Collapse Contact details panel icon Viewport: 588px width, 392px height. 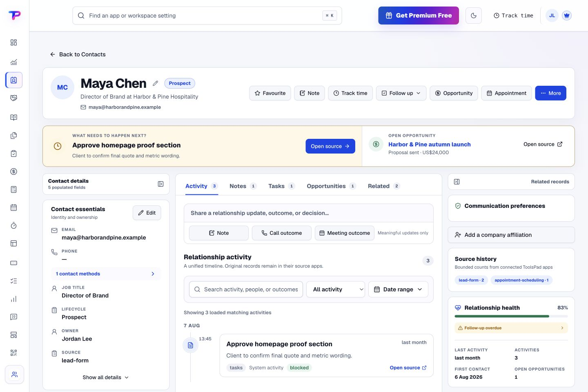click(x=161, y=184)
